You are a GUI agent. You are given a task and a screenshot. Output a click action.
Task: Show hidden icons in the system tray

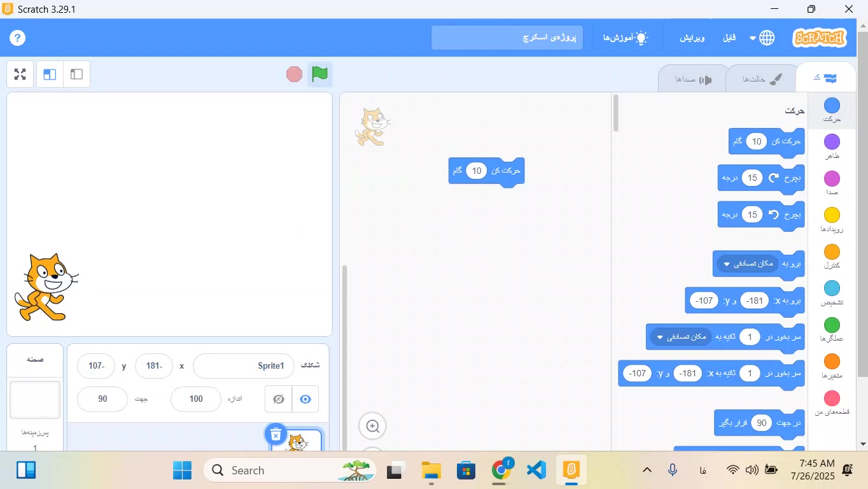click(647, 470)
